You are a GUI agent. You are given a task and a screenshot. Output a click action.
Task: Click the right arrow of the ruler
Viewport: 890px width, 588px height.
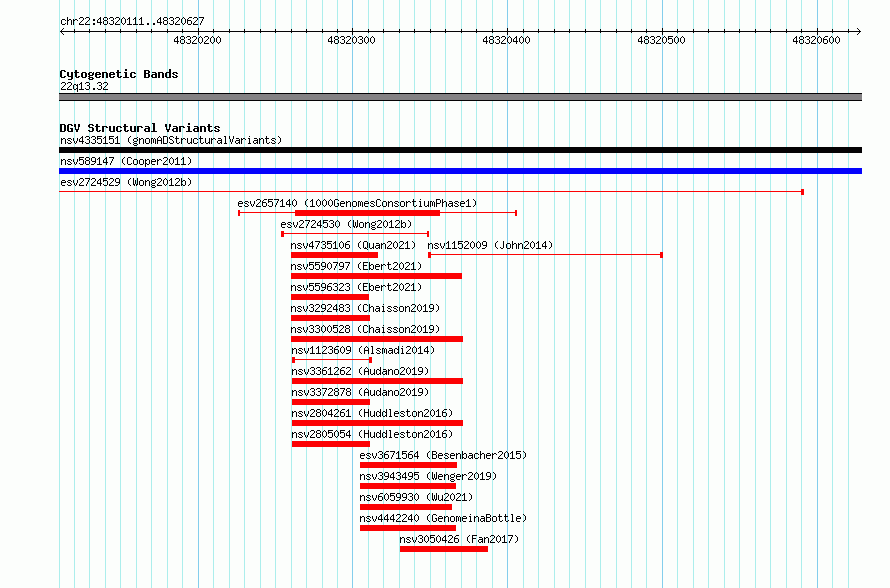coord(859,32)
